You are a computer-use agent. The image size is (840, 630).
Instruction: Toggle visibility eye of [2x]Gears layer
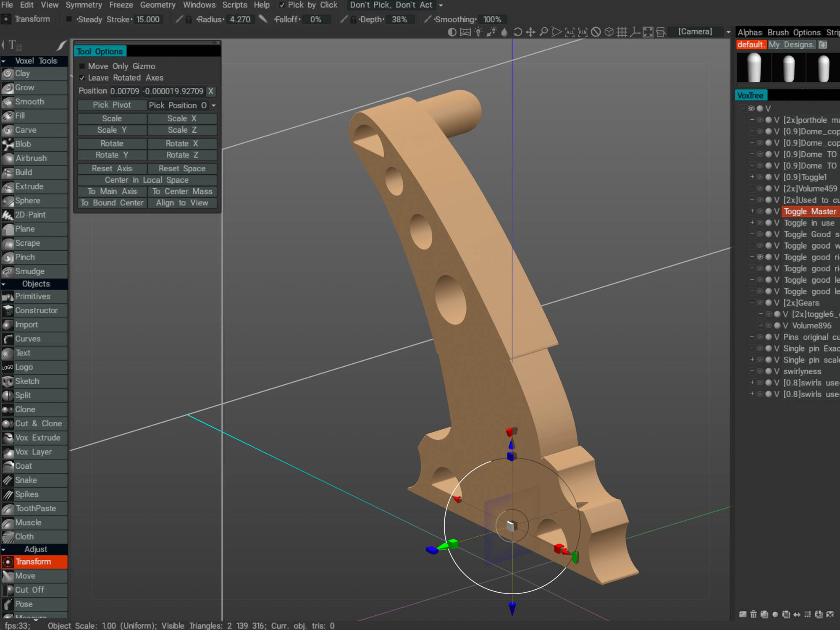click(760, 303)
